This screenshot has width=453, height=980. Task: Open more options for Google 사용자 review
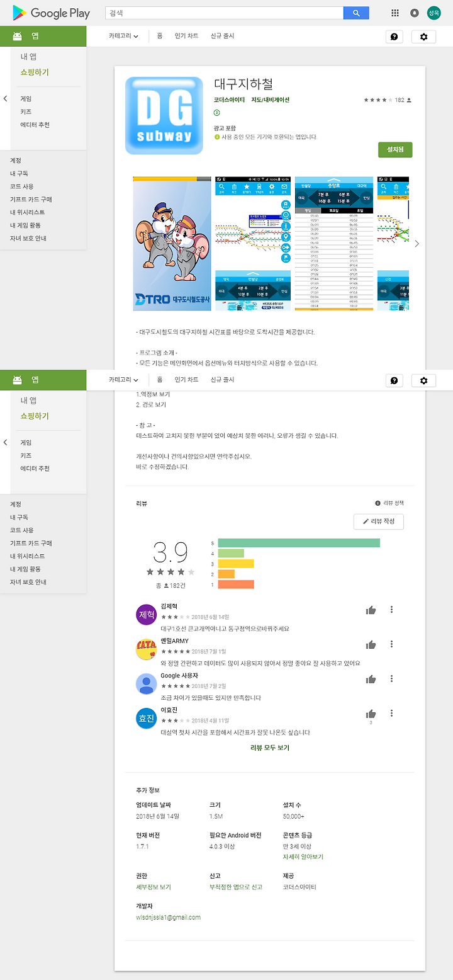coord(391,679)
